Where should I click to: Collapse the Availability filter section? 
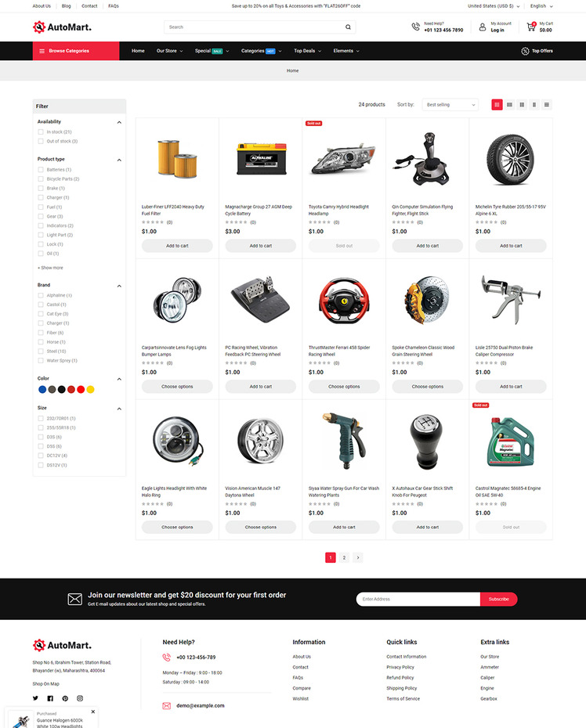pos(119,122)
